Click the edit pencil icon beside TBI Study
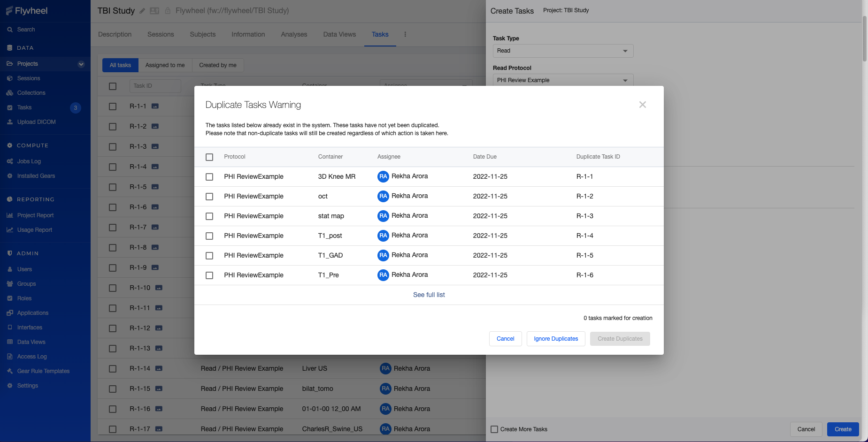 pyautogui.click(x=142, y=11)
